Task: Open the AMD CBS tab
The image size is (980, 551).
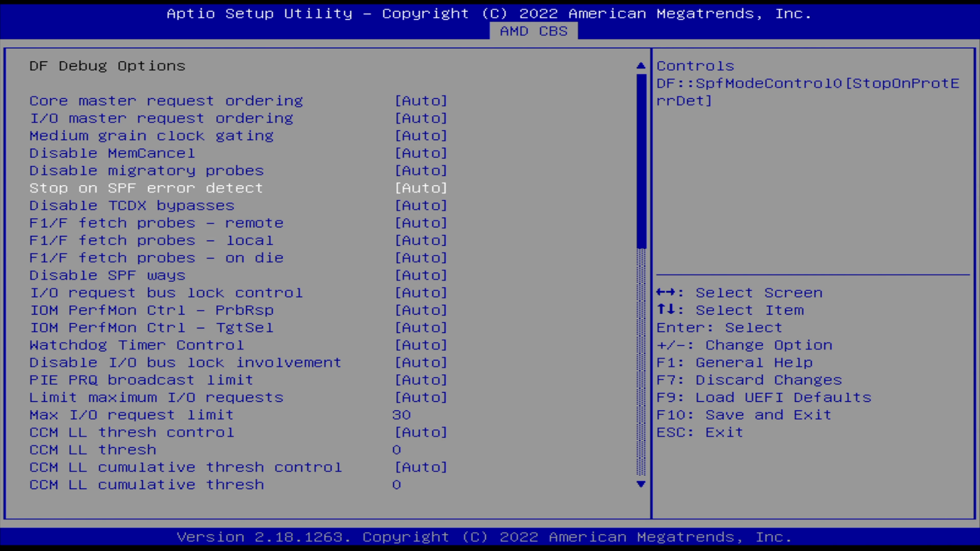Action: click(533, 31)
